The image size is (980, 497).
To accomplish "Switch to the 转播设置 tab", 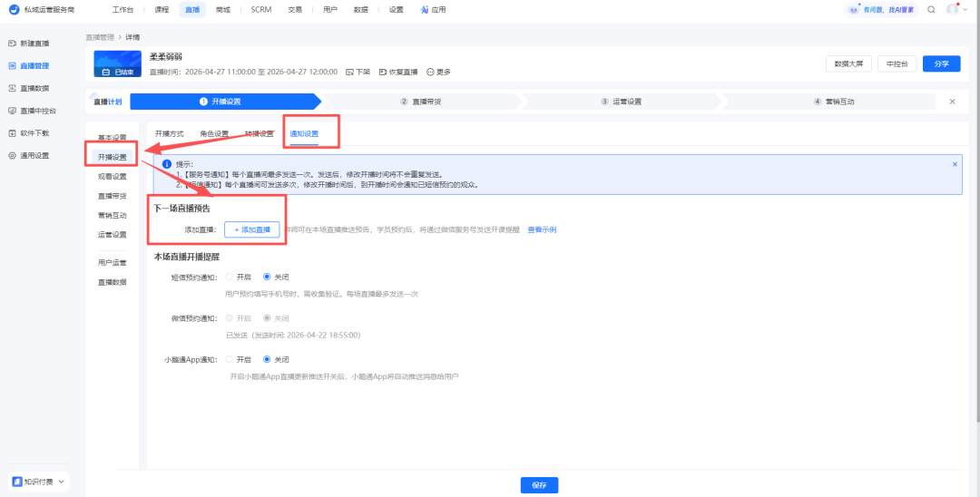I will click(260, 133).
